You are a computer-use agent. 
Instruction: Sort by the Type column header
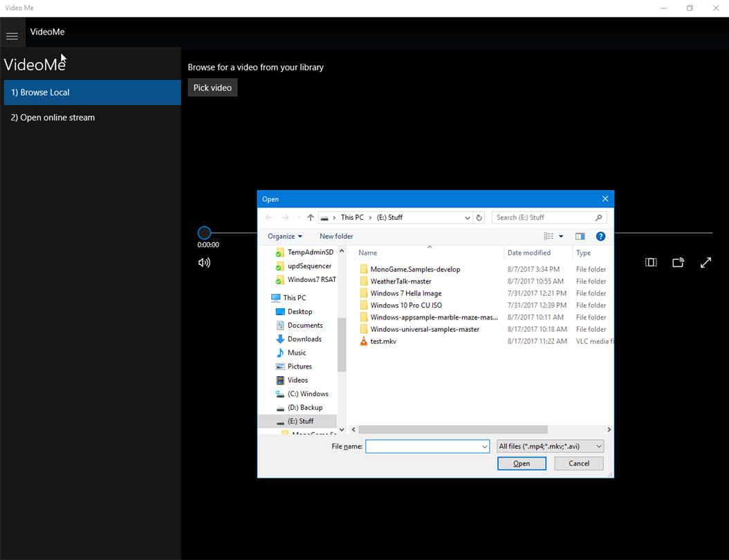tap(593, 253)
